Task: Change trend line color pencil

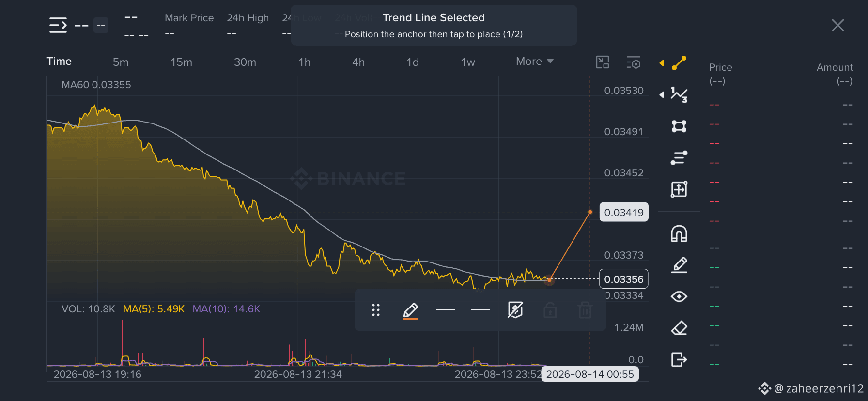Action: 411,310
